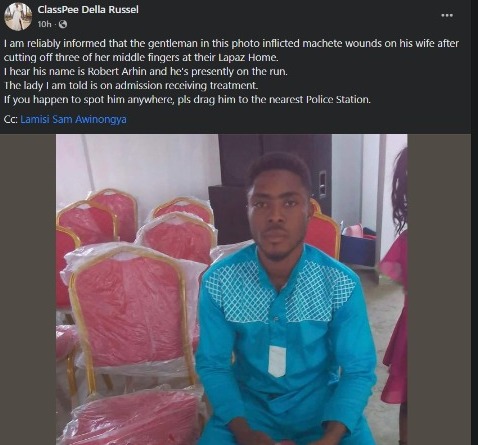Click the line "The lady I am told"

pos(131,86)
